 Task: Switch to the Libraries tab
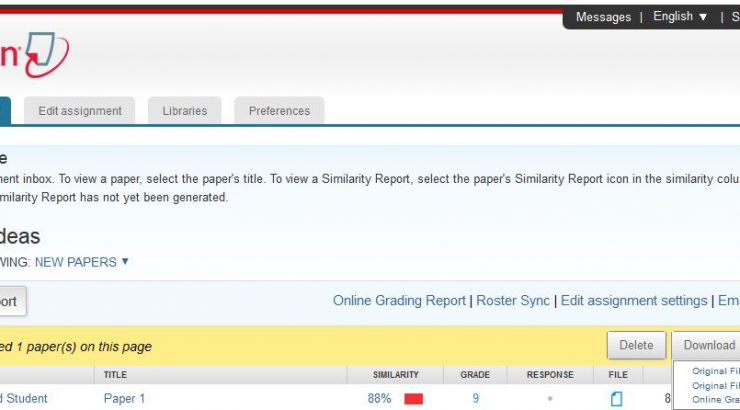pyautogui.click(x=184, y=111)
